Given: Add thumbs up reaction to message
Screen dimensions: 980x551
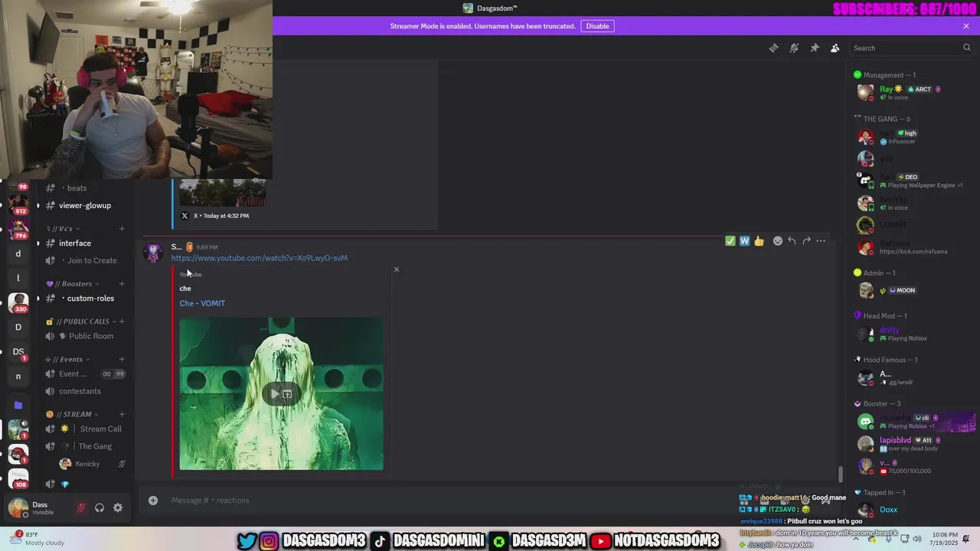Looking at the screenshot, I should coord(759,241).
